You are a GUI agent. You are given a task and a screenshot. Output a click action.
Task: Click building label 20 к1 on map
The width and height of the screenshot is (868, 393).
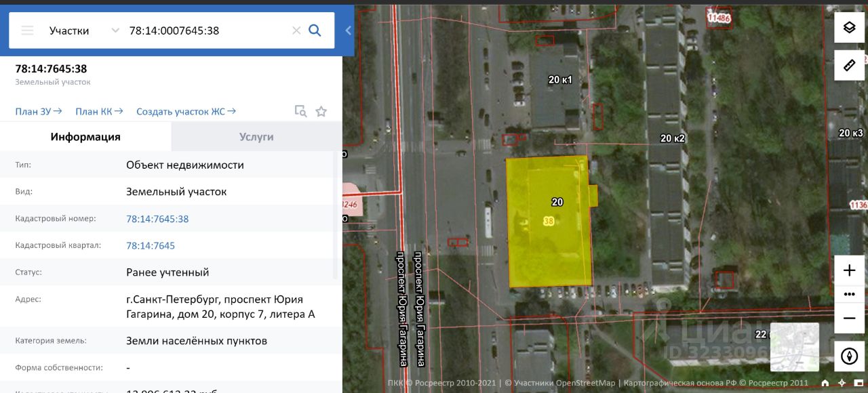pyautogui.click(x=560, y=80)
